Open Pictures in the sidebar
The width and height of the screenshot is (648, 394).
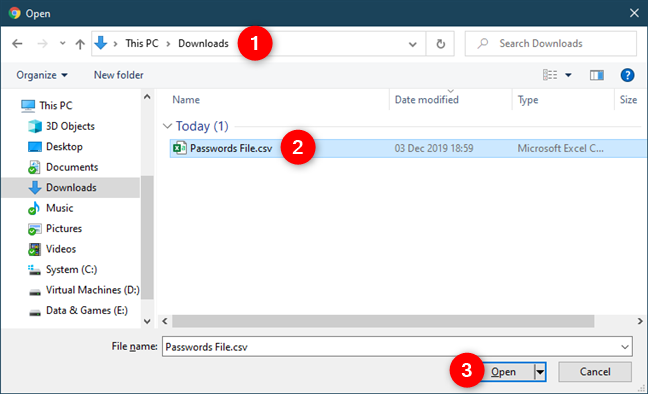[64, 229]
